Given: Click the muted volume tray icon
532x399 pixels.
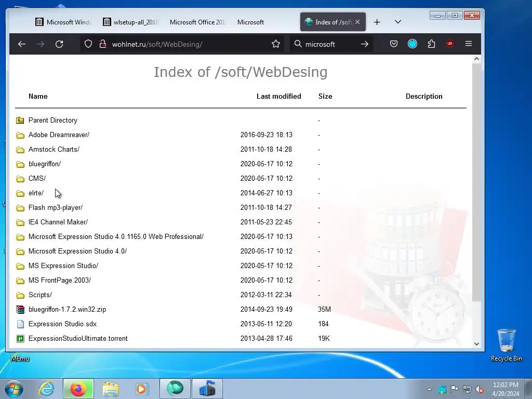Looking at the screenshot, I should pyautogui.click(x=480, y=389).
